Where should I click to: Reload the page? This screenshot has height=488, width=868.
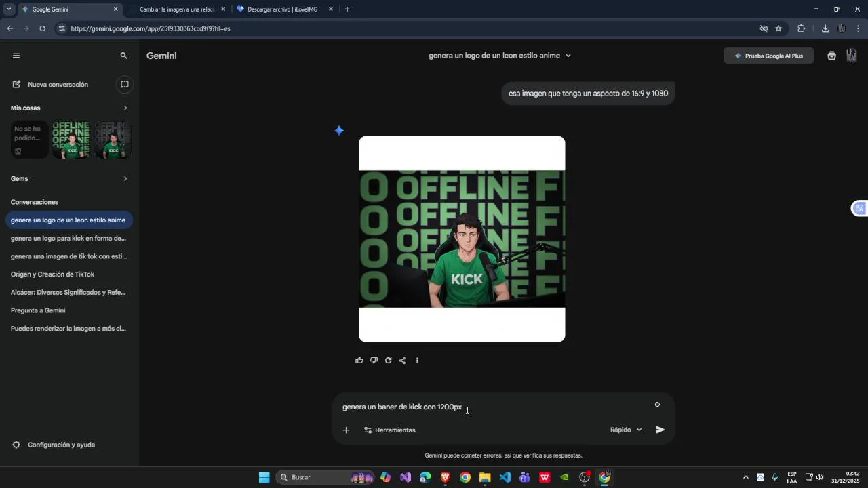click(x=42, y=28)
